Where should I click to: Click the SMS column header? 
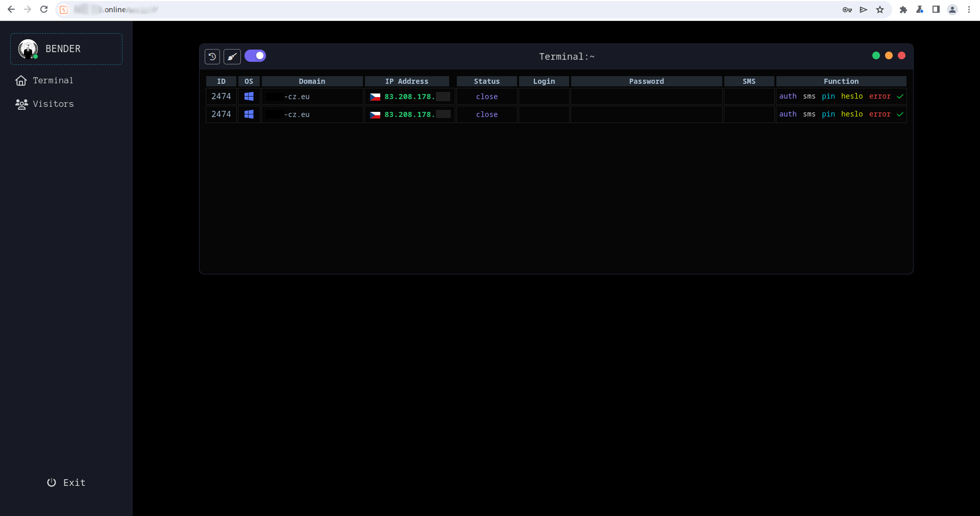tap(749, 81)
